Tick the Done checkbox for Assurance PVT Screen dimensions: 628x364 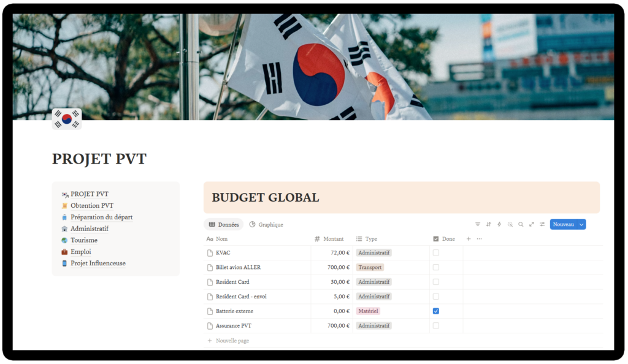click(x=436, y=325)
